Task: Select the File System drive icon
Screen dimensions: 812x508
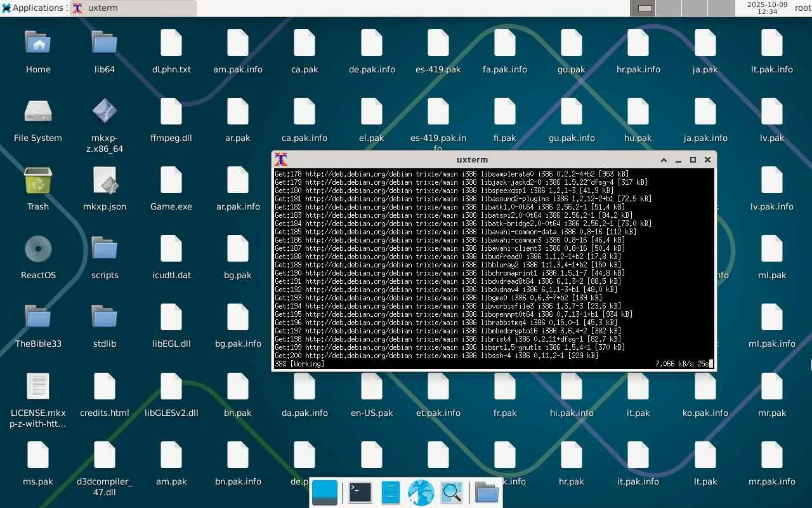Action: (38, 112)
